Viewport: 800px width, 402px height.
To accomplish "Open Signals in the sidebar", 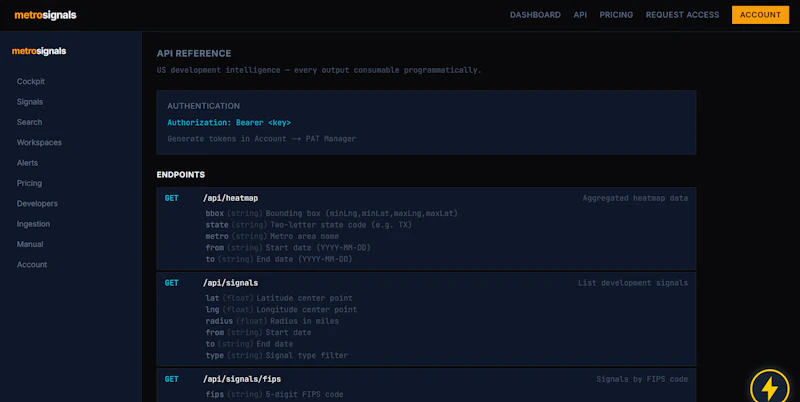I will click(x=30, y=102).
